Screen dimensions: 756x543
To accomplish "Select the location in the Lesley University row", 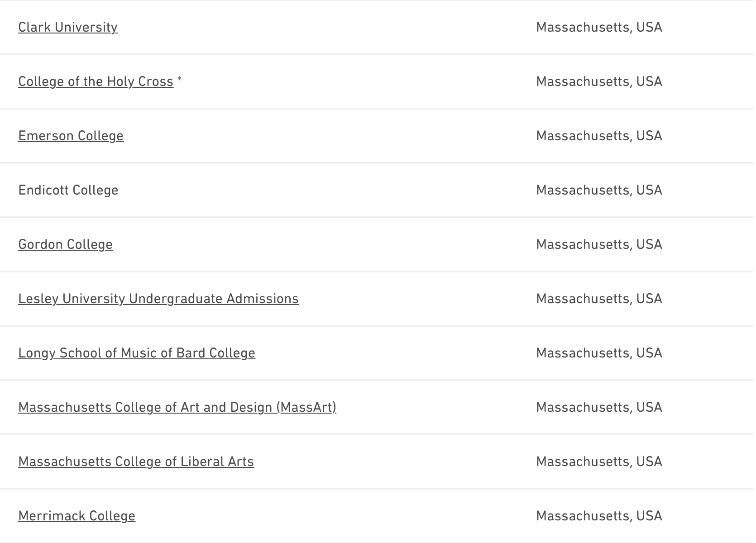I will [599, 299].
